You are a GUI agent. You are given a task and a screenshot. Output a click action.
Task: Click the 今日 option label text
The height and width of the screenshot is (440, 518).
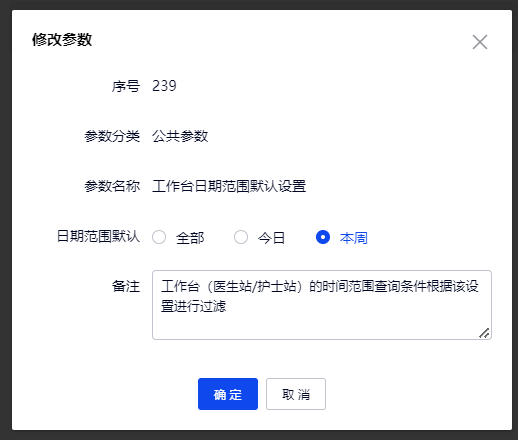(272, 238)
